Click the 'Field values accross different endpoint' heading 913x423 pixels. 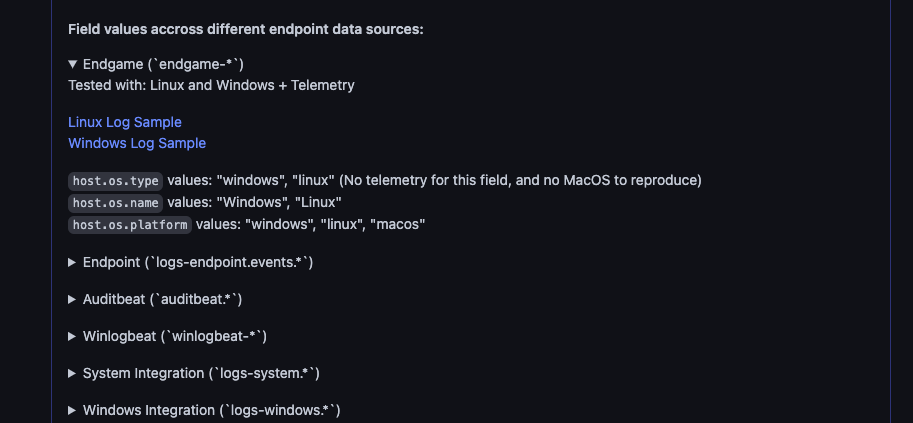246,29
